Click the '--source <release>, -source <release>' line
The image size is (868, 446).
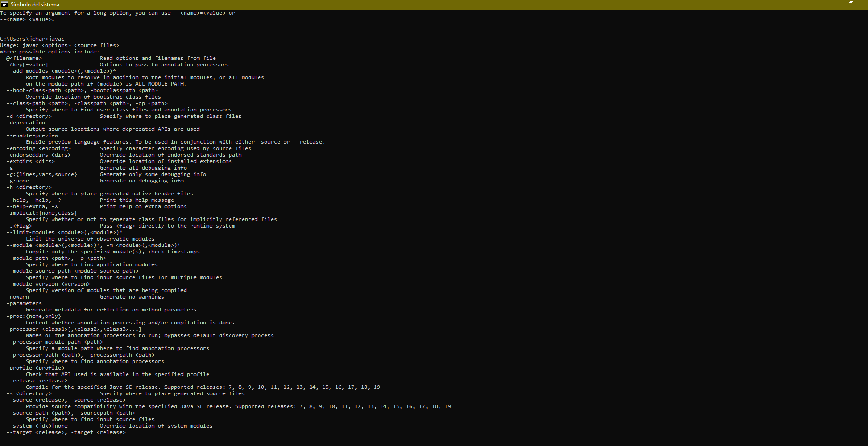pyautogui.click(x=66, y=400)
